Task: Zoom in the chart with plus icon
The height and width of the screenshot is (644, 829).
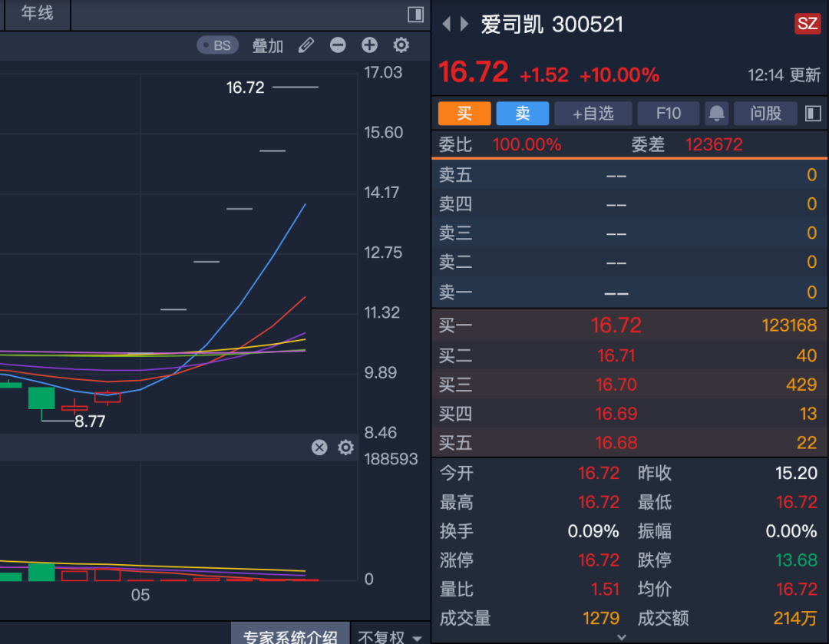Action: click(x=369, y=45)
